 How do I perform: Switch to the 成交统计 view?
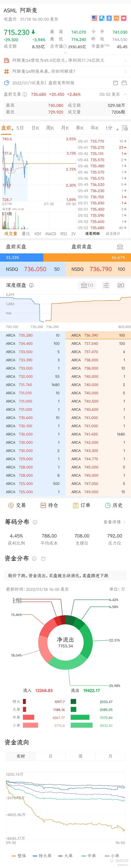[113, 234]
